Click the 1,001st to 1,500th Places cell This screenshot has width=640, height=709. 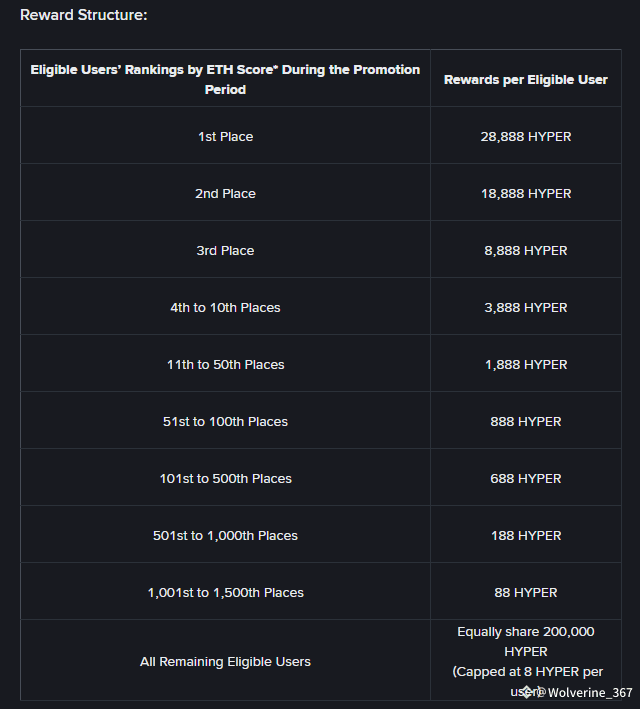tap(225, 592)
